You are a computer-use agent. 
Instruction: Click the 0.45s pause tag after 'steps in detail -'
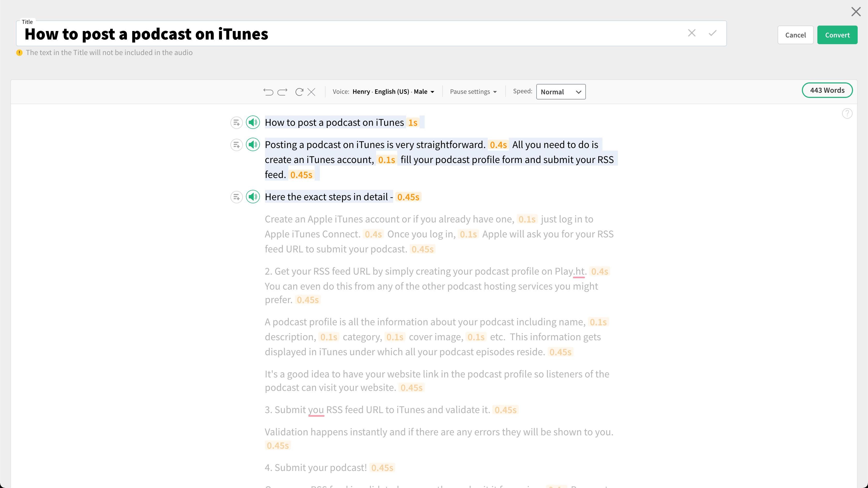408,197
